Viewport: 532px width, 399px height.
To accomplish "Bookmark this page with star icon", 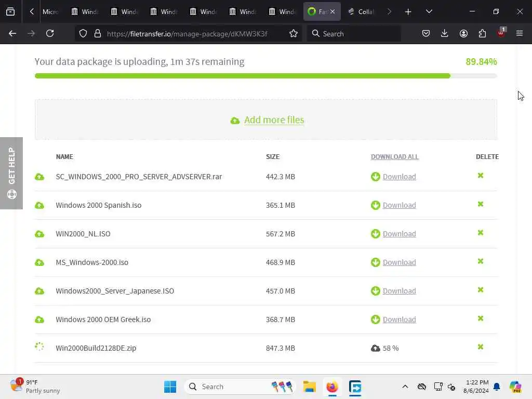I will 294,33.
